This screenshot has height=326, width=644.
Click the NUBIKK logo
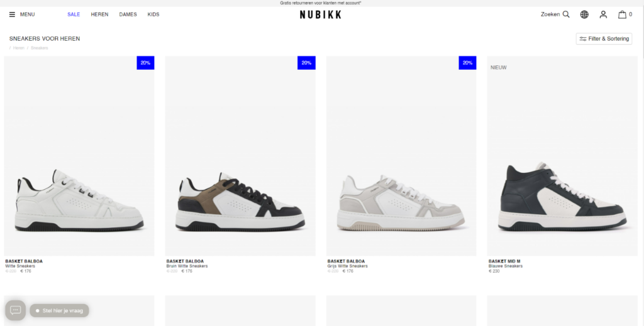[x=320, y=15]
